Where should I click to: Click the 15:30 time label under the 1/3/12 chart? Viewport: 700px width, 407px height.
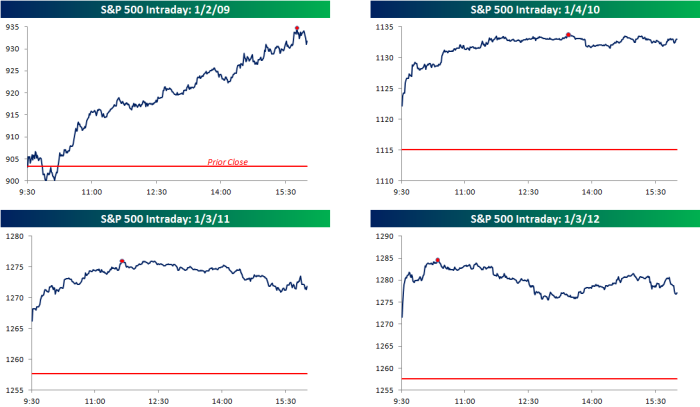click(x=655, y=401)
